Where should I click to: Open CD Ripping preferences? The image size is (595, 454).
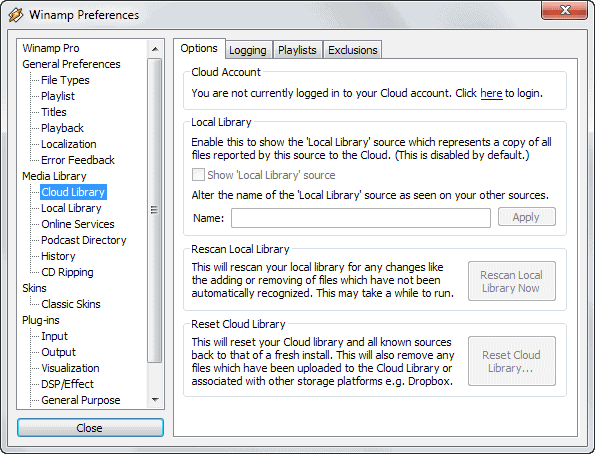click(x=67, y=272)
